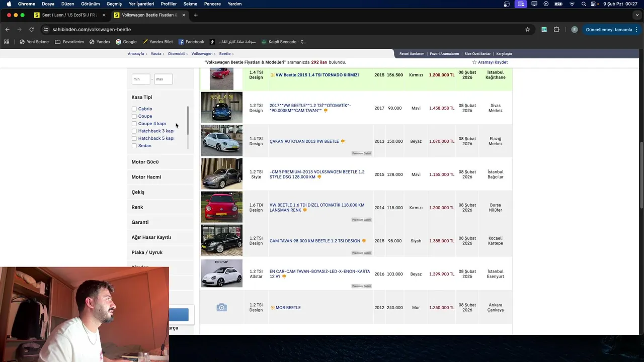Open the Geçmiş menu
The image size is (644, 362).
114,4
